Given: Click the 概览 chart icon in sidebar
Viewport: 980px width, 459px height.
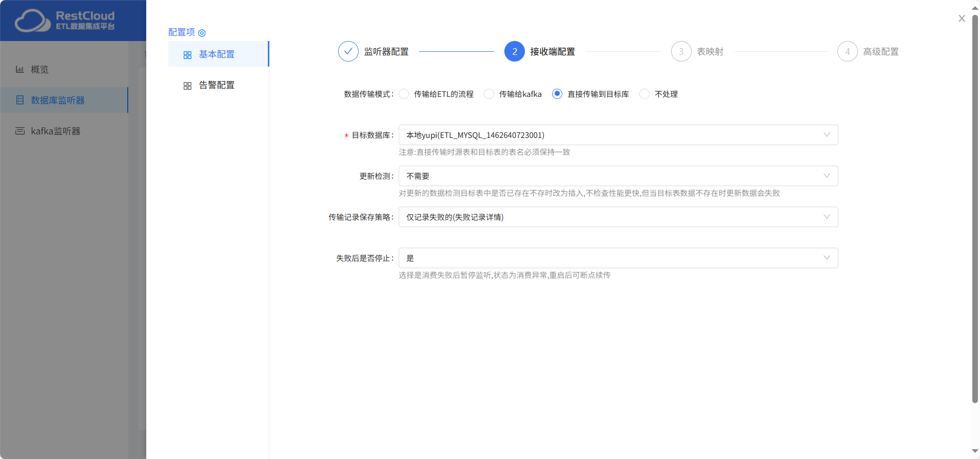Looking at the screenshot, I should click(19, 69).
